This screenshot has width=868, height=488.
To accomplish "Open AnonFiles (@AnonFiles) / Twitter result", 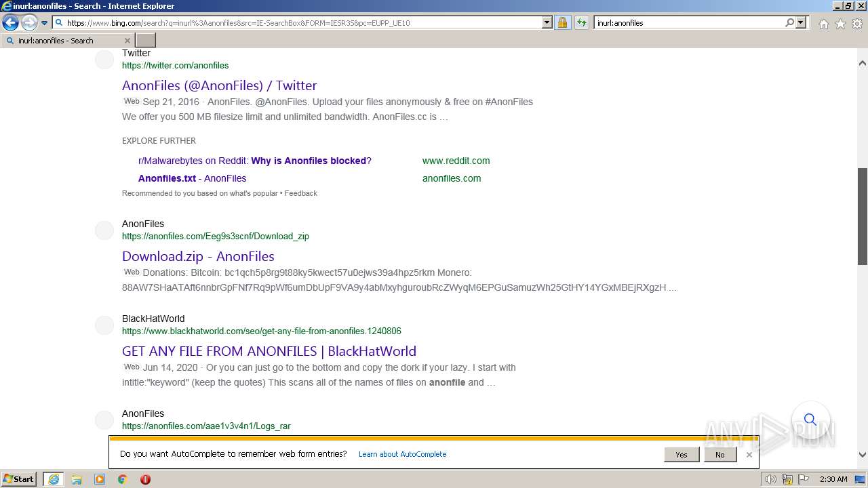I will point(219,85).
